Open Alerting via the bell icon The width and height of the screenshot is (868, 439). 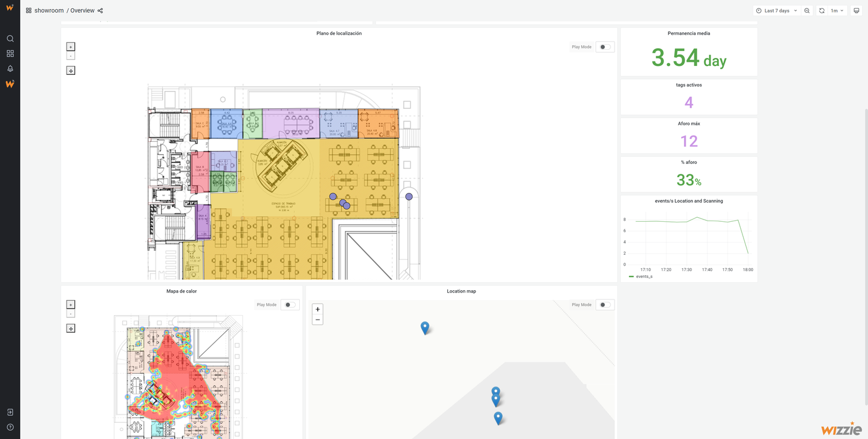[x=9, y=68]
